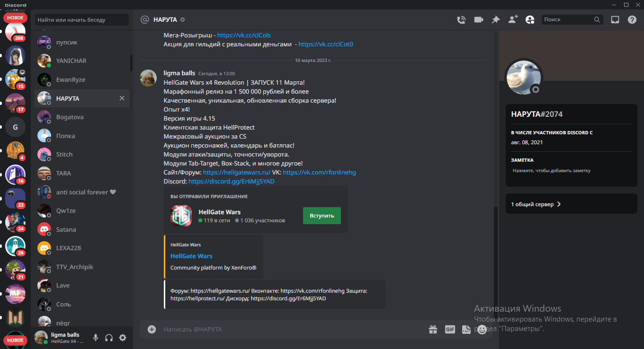Open the DM with LEXA228
This screenshot has width=644, height=349.
coord(82,248)
